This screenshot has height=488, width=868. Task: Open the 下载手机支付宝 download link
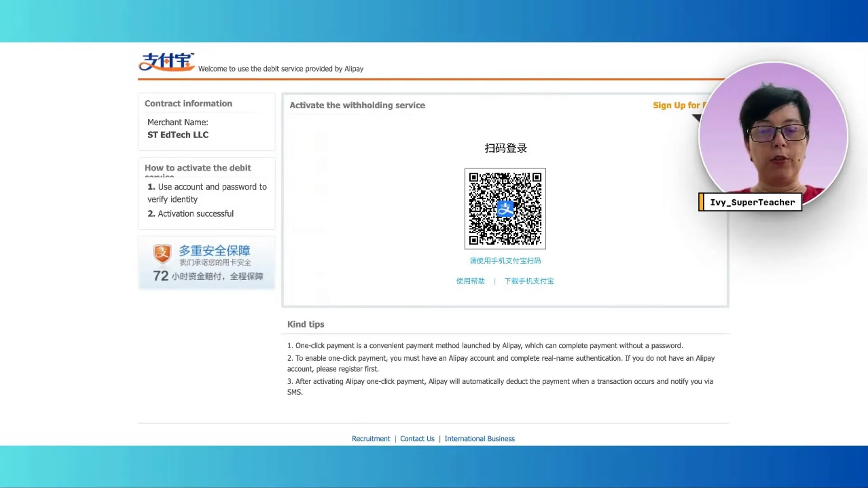(529, 281)
